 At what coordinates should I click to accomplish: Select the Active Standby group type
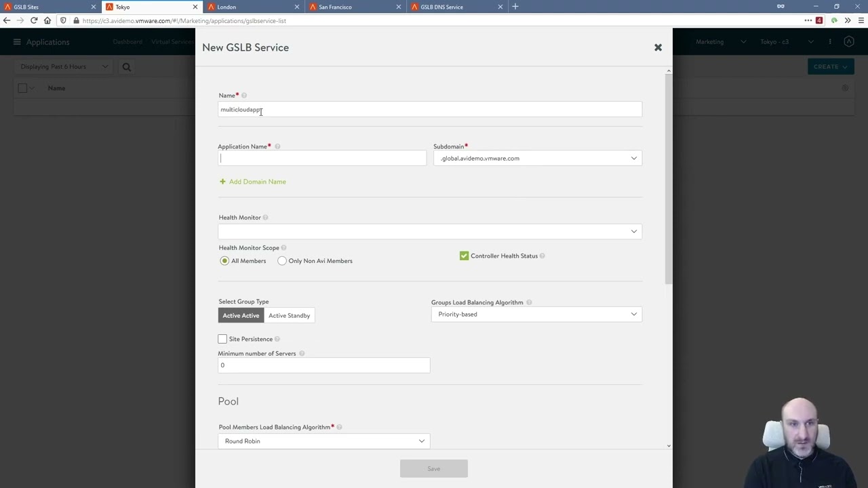[289, 315]
